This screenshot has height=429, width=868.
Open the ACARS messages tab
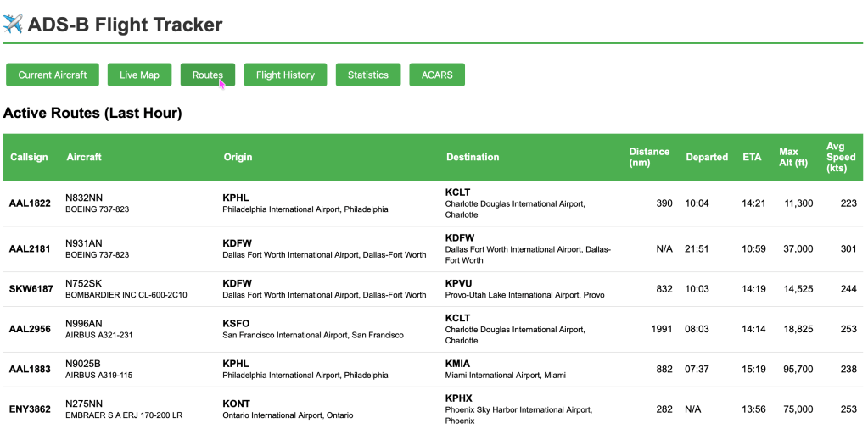click(437, 75)
